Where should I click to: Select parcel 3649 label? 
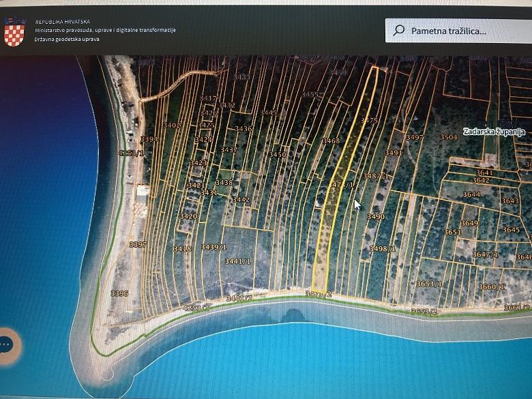coord(469,223)
